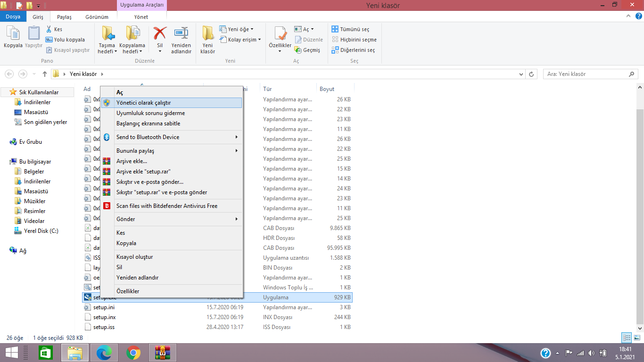Click Kısayol oluştur in the context menu

tap(172, 257)
